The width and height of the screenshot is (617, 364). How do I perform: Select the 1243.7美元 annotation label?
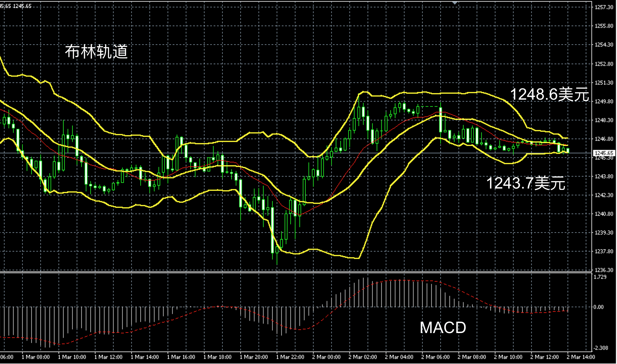(x=526, y=183)
